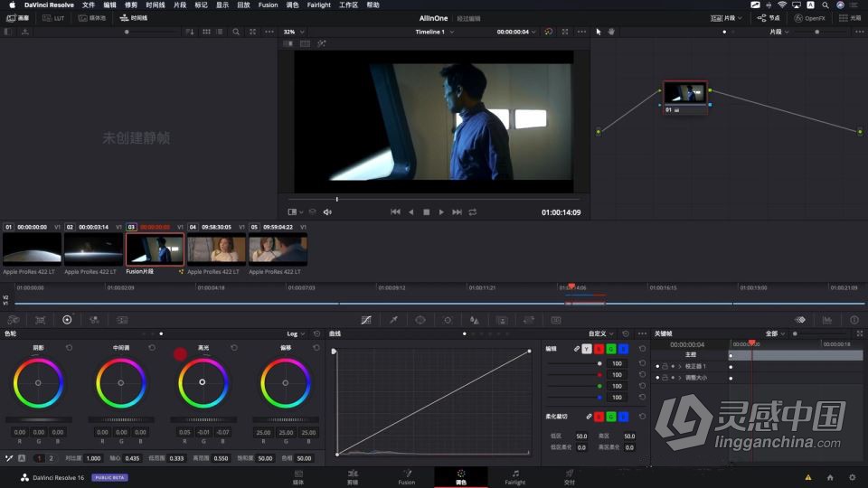The width and height of the screenshot is (868, 488).
Task: Toggle the viewer highlight wand icon
Action: tap(322, 43)
